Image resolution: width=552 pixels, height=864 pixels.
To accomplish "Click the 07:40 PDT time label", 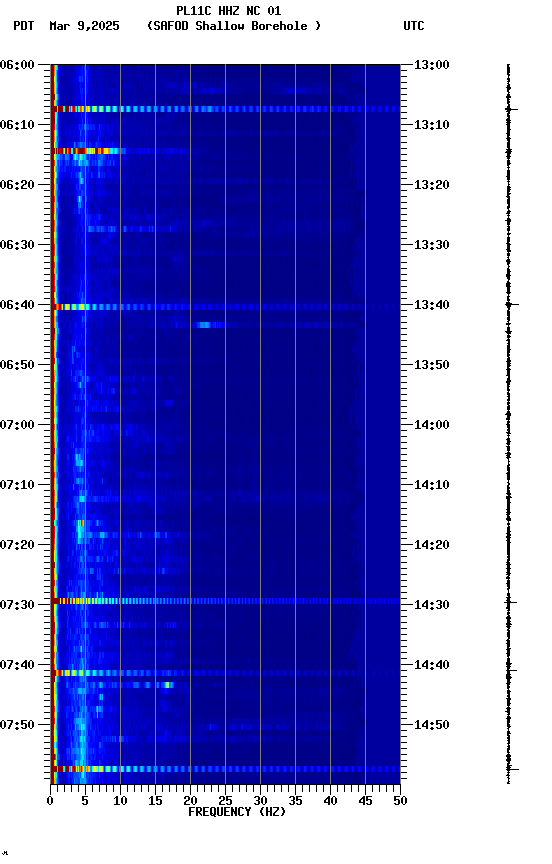I will click(17, 665).
